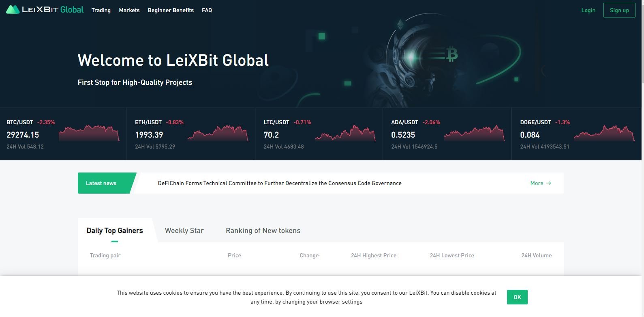The image size is (644, 317).
Task: Click the LTC/USDT mini price chart
Action: [x=346, y=133]
